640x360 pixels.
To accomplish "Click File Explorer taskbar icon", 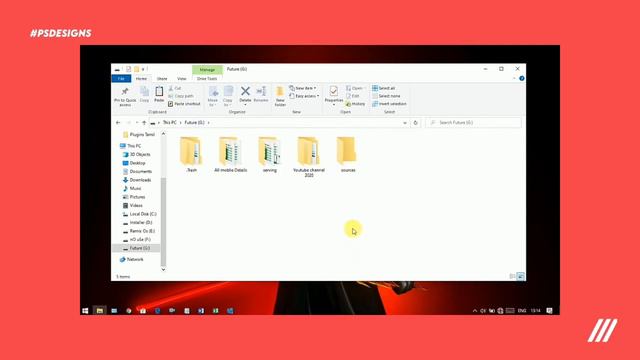I will click(x=100, y=311).
